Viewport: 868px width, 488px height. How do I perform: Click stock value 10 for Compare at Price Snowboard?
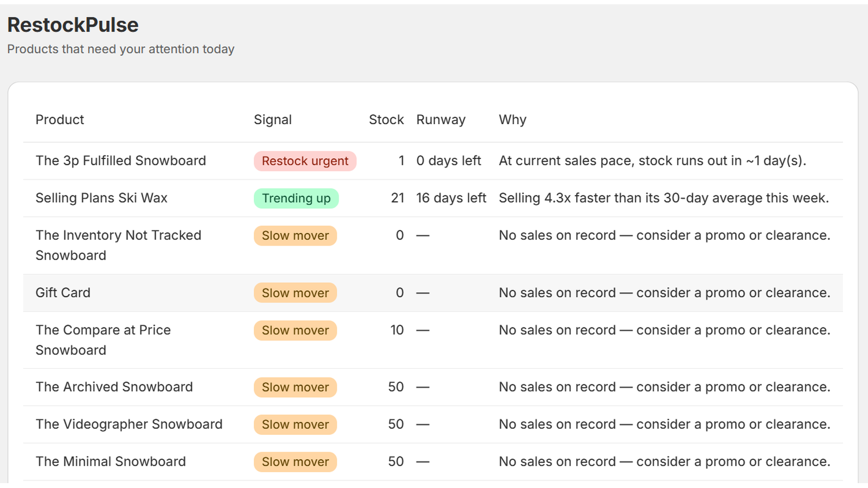(397, 330)
